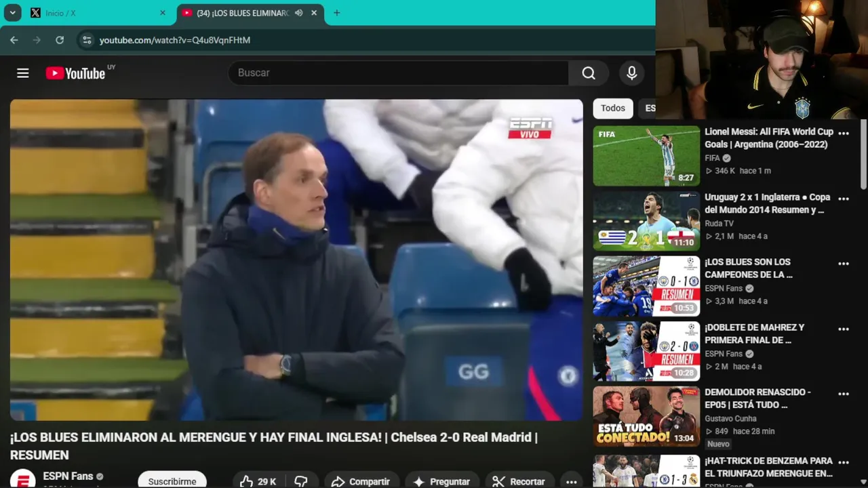Open options menu for LOS BLUES SON CAMPEONES
This screenshot has width=868, height=488.
tap(844, 264)
